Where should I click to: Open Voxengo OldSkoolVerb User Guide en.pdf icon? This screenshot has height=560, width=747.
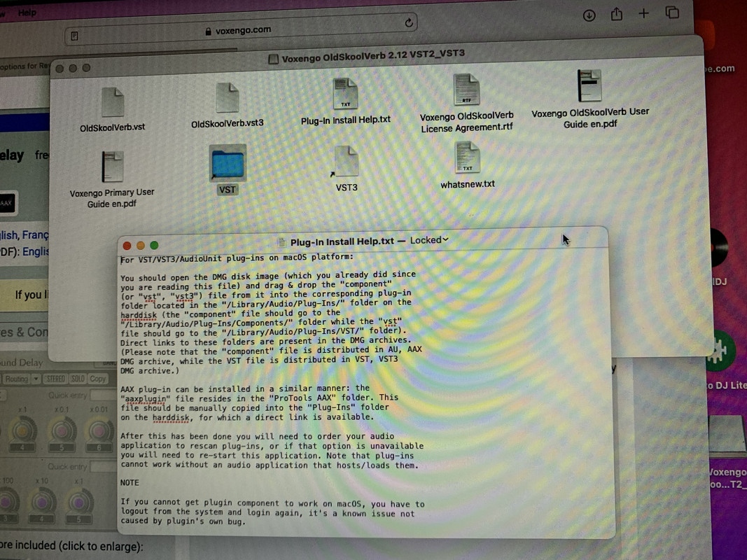pyautogui.click(x=589, y=85)
